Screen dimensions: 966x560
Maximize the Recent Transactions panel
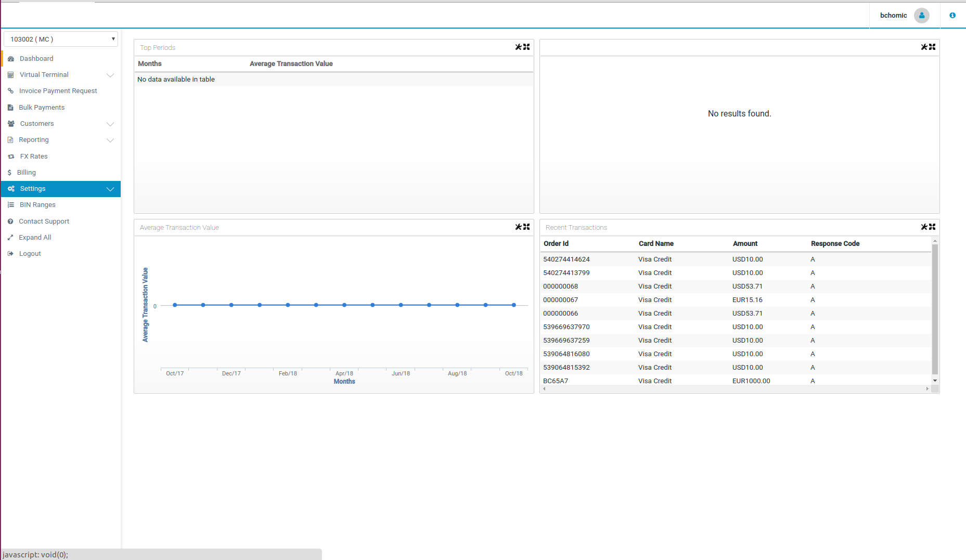click(932, 227)
